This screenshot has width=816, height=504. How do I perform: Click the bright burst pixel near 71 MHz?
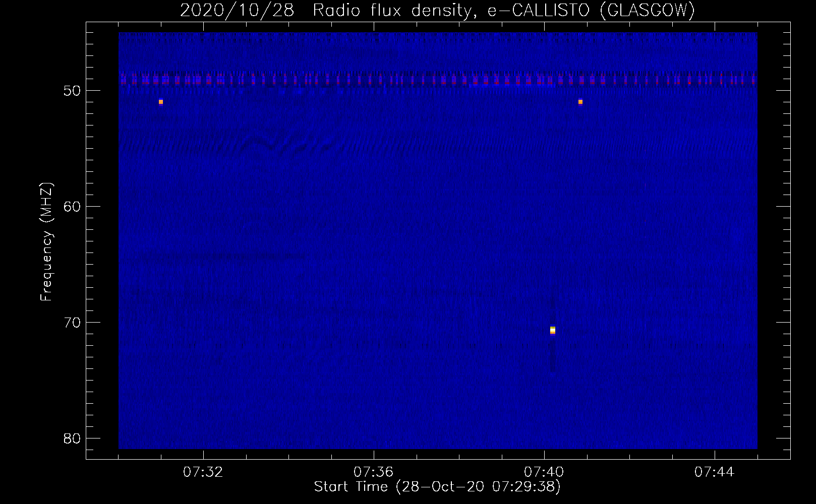click(553, 330)
